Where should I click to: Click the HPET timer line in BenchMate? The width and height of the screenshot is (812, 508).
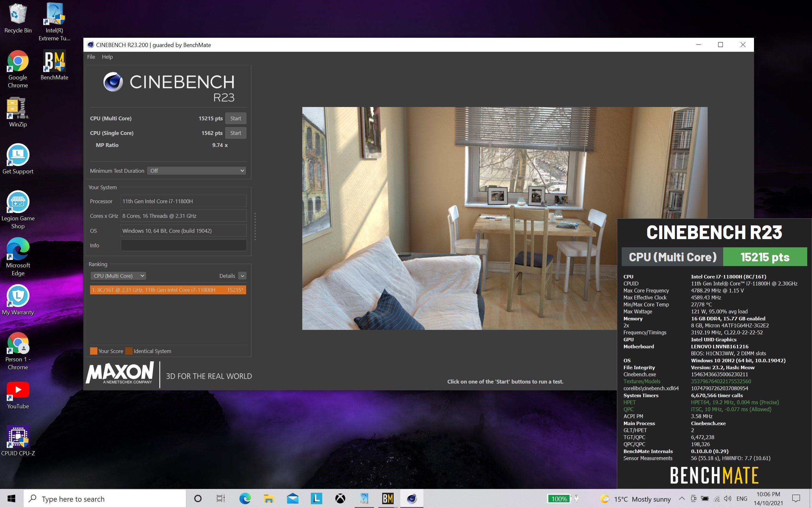pyautogui.click(x=701, y=402)
